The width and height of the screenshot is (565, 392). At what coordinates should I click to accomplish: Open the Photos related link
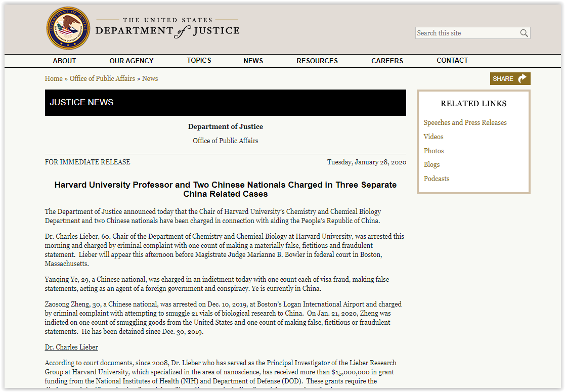click(x=434, y=151)
